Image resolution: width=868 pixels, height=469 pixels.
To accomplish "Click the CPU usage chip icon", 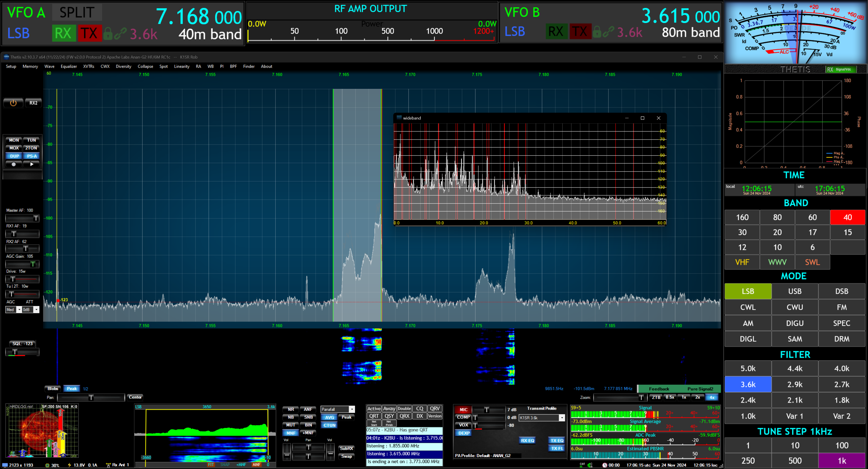I will point(47,465).
